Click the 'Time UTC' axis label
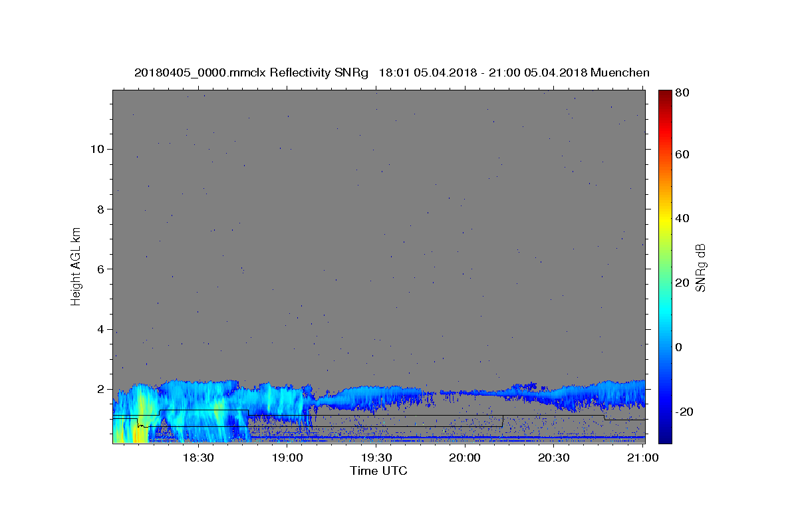Screen dimensions: 798x532 pos(378,471)
